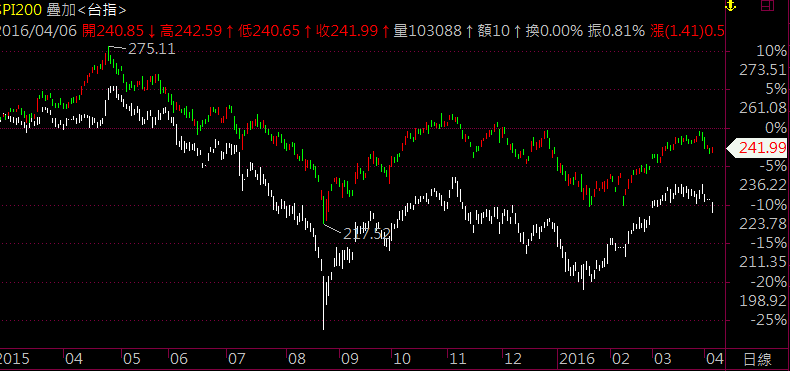This screenshot has height=371, width=790.
Task: Click the 開240.85 open value
Action: coord(114,31)
